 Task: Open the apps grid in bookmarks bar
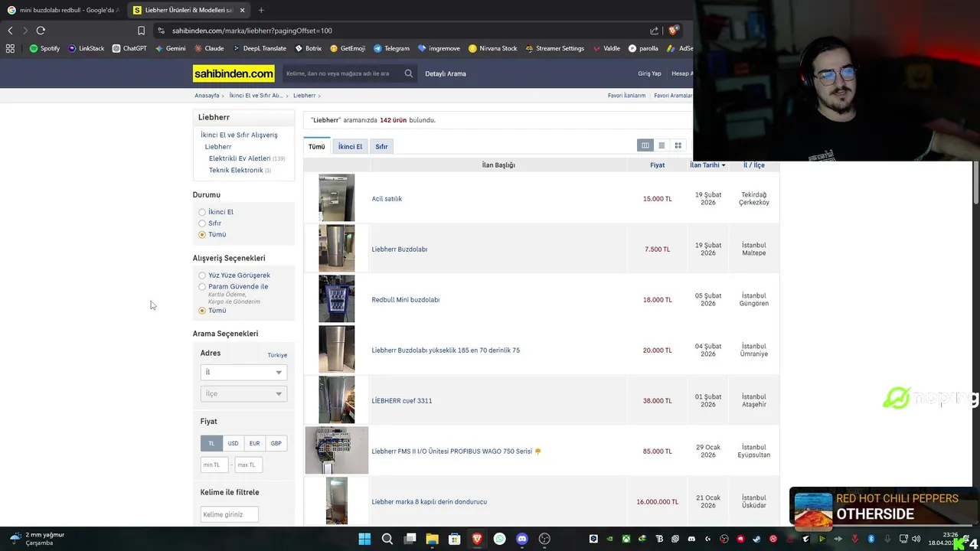tap(10, 48)
